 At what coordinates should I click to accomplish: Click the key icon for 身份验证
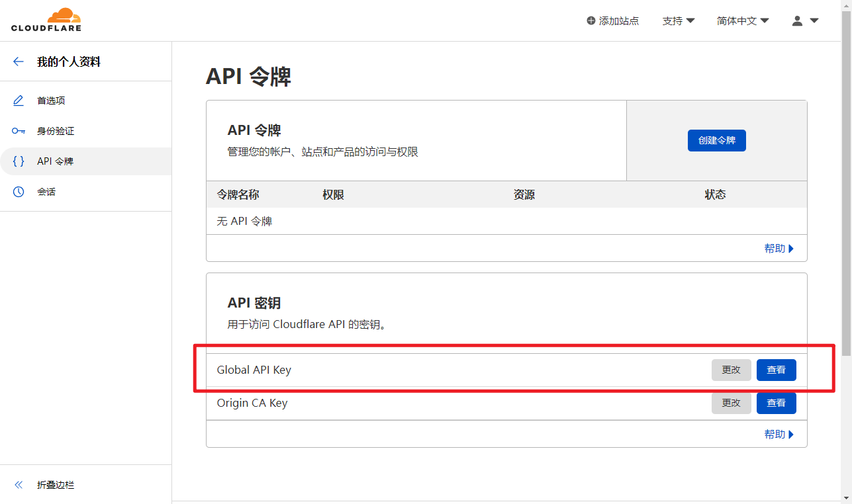(19, 131)
